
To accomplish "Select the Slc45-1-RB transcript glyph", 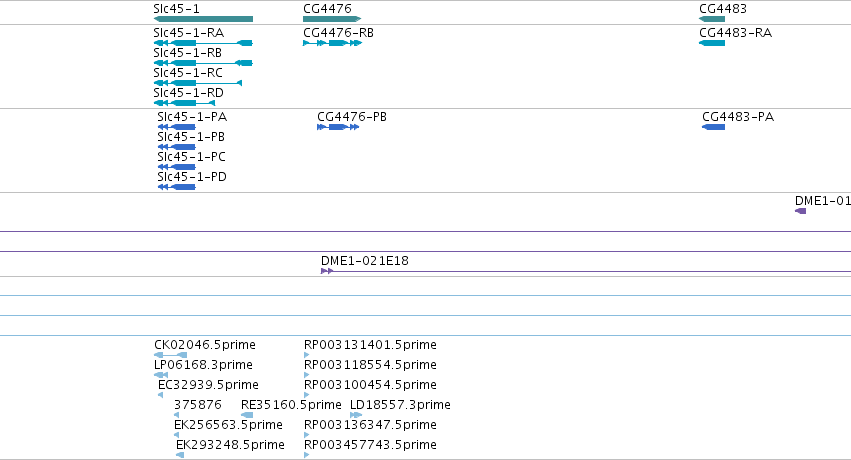I will pyautogui.click(x=203, y=63).
